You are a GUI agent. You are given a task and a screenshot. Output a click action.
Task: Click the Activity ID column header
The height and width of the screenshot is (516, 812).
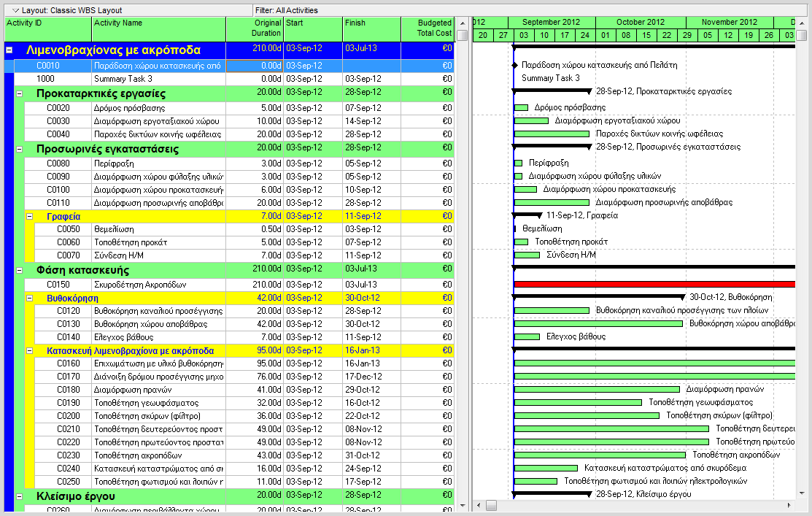pos(48,29)
